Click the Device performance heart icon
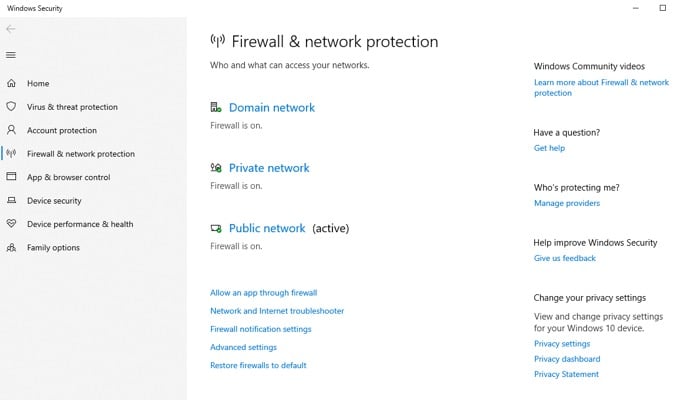The width and height of the screenshot is (680, 400). point(11,224)
